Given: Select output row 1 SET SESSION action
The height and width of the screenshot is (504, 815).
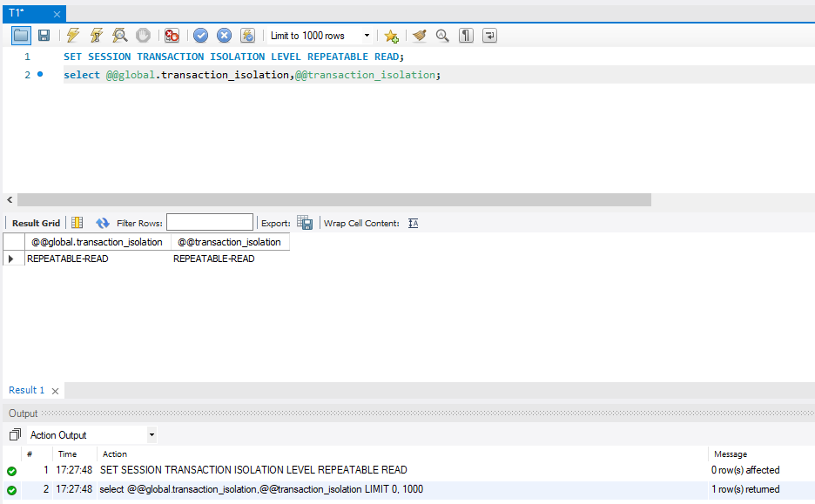Looking at the screenshot, I should [x=253, y=470].
